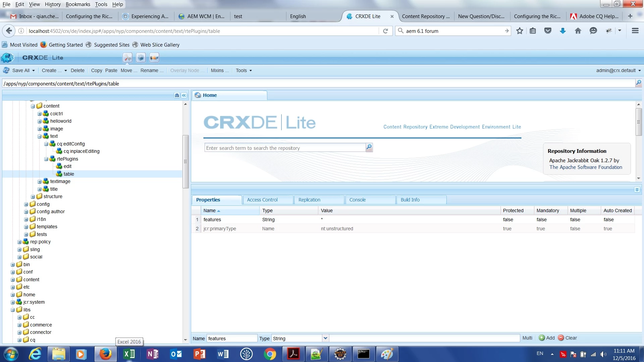Open Excel from the Windows taskbar
This screenshot has height=362, width=644.
[x=129, y=354]
